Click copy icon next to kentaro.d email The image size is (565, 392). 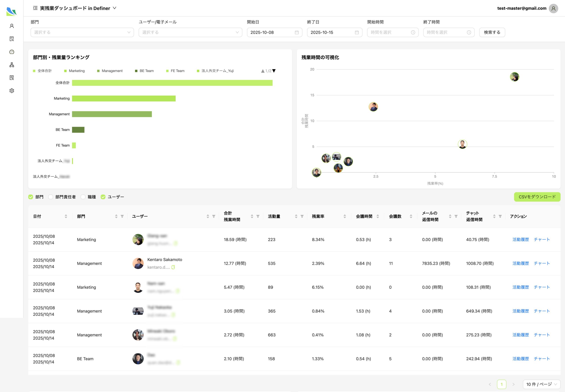[173, 267]
